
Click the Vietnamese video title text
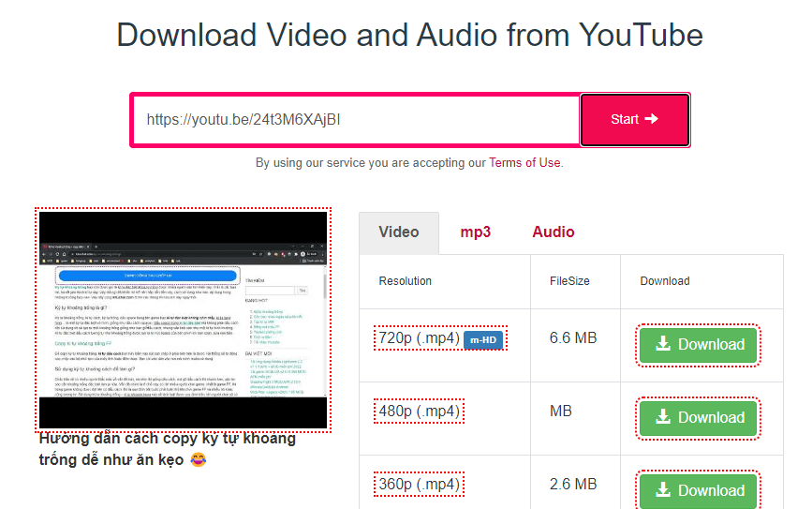pos(167,449)
